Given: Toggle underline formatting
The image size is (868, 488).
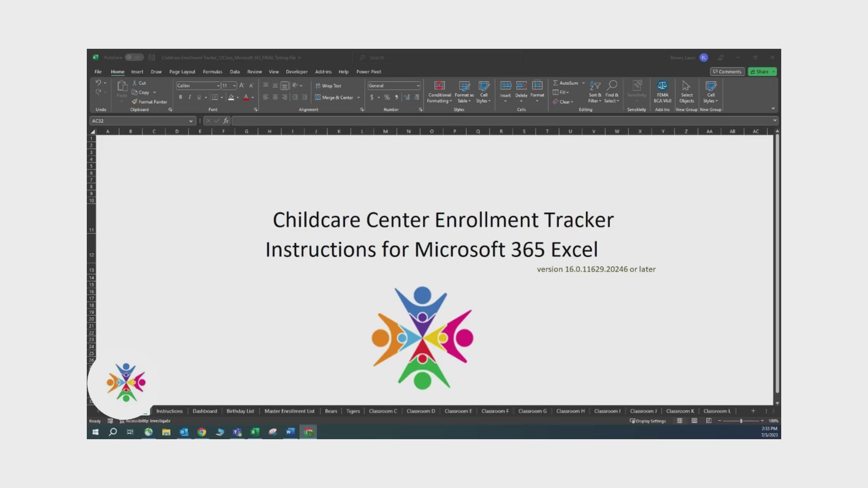Looking at the screenshot, I should click(198, 97).
